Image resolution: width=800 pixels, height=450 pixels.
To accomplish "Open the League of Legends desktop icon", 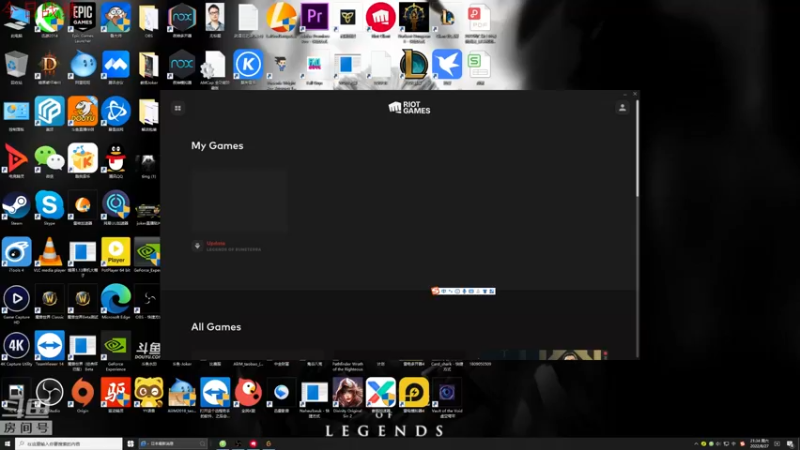I will click(414, 64).
